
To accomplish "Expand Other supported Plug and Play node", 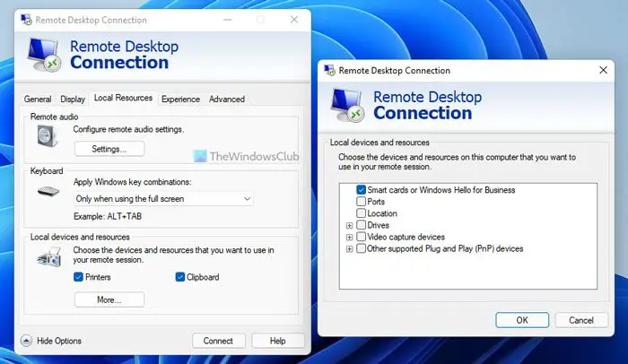I will coord(349,249).
